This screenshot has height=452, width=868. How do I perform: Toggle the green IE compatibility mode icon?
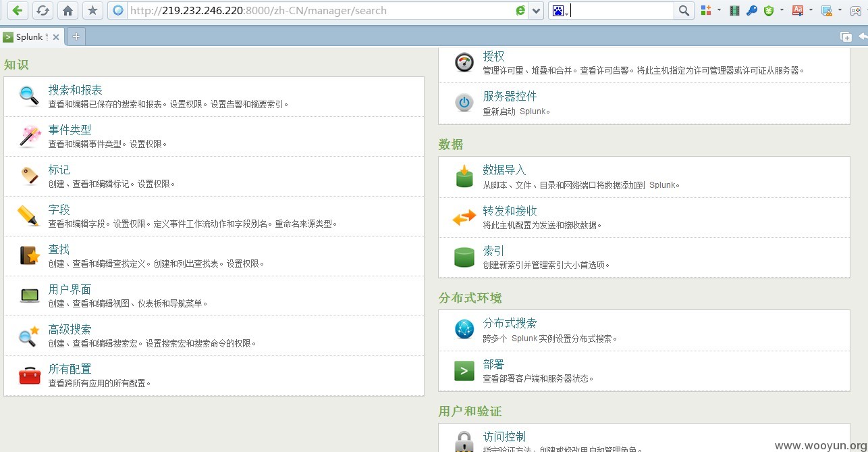(520, 10)
